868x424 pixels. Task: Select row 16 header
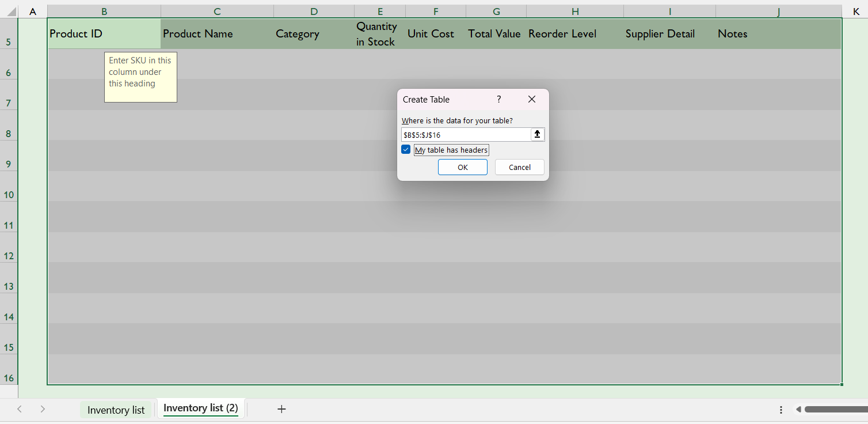[x=9, y=369]
